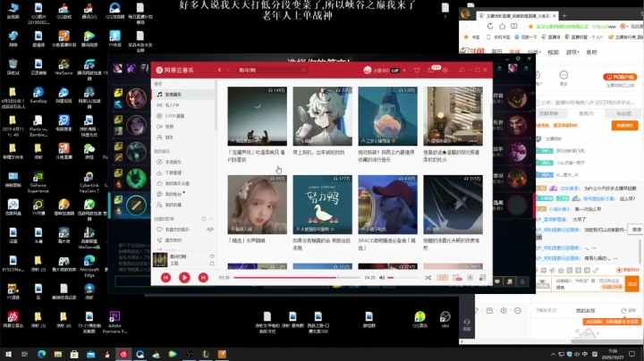This screenshot has height=361, width=644.
Task: Open Windows Start menu
Action: coord(8,354)
